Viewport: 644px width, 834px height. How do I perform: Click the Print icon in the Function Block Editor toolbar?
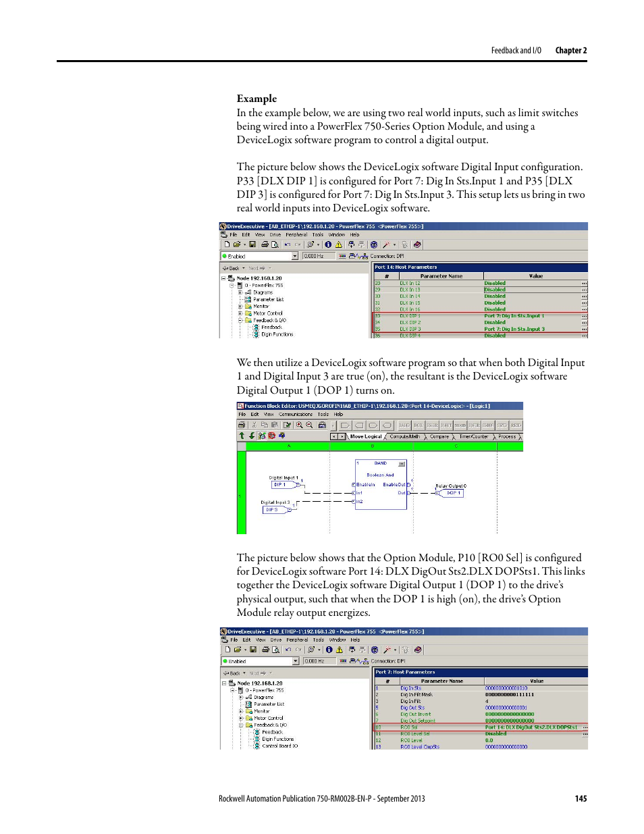[x=242, y=425]
